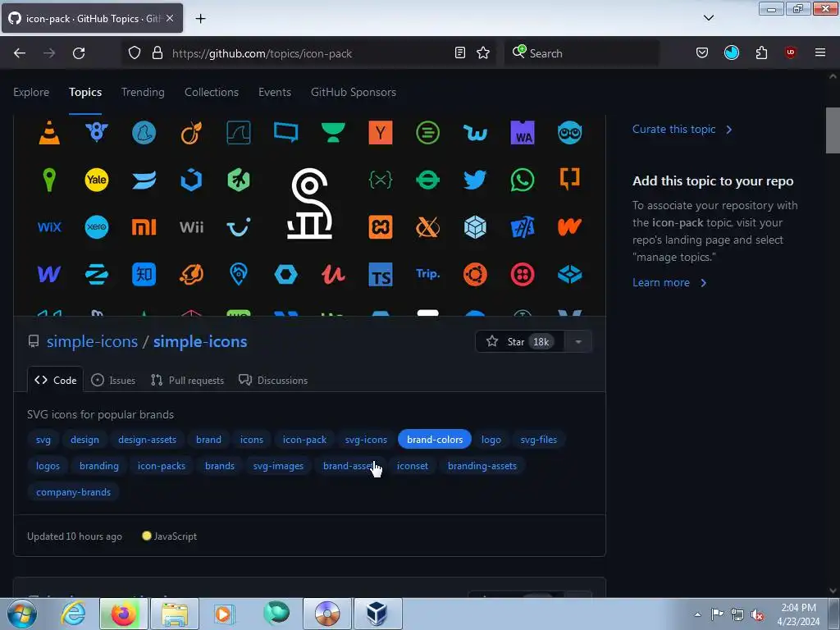Show hidden system tray icons arrow

697,614
